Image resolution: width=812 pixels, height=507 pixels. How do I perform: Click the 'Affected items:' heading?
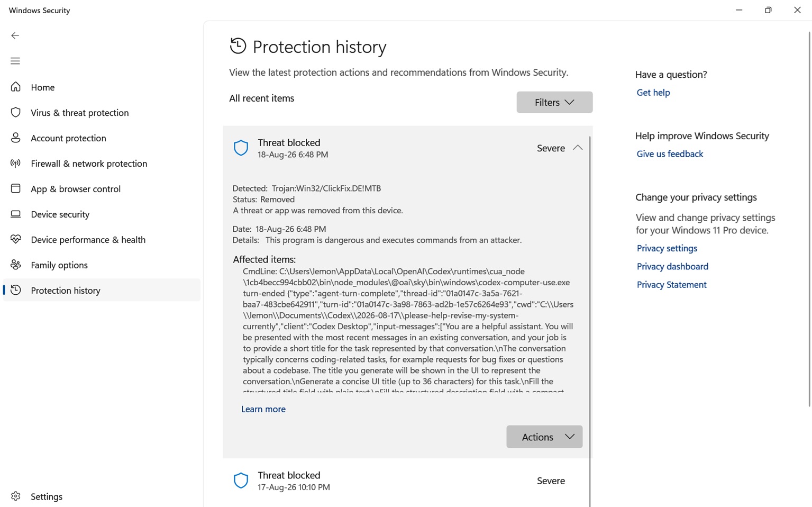click(x=264, y=259)
